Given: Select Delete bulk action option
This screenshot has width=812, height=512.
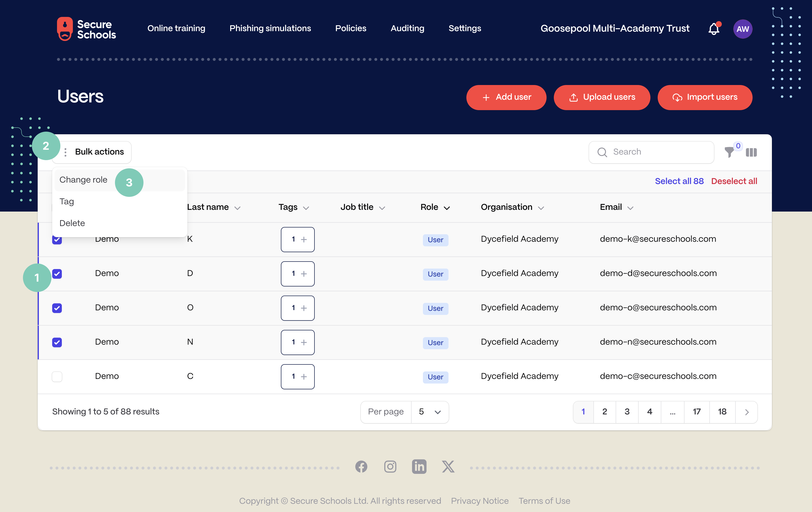Looking at the screenshot, I should [x=72, y=223].
